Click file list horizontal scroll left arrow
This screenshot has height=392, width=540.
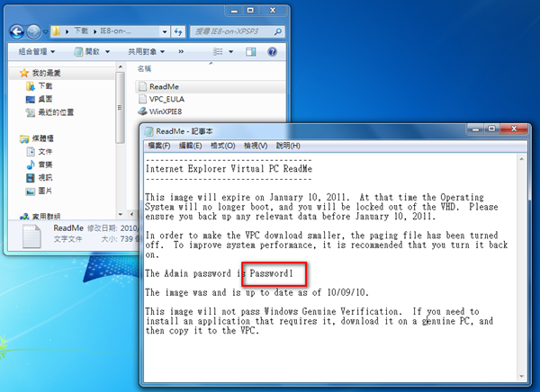point(132,214)
